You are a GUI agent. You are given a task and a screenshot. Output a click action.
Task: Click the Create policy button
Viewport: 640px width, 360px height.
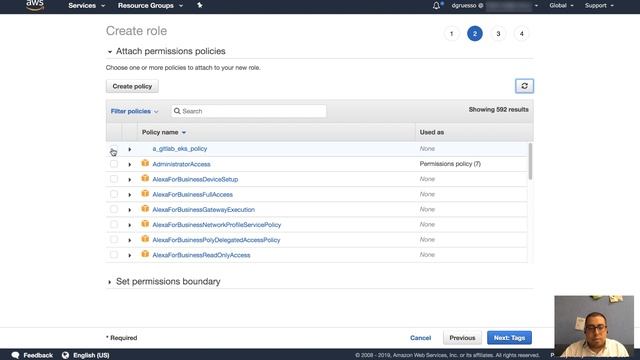click(132, 86)
